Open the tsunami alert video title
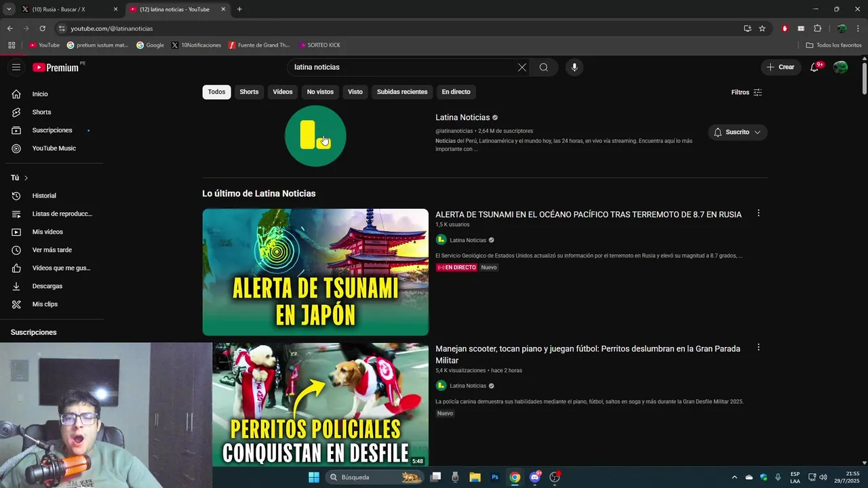The image size is (868, 488). (x=589, y=214)
